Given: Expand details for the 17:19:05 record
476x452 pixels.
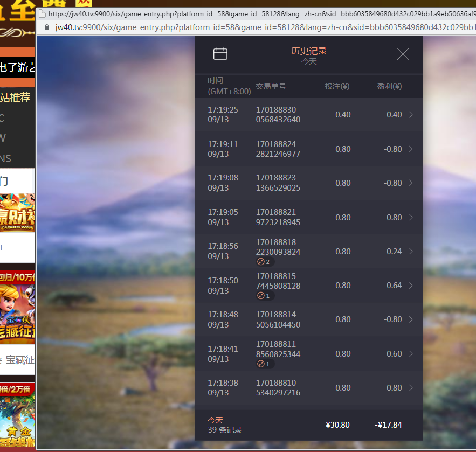Looking at the screenshot, I should (x=411, y=217).
